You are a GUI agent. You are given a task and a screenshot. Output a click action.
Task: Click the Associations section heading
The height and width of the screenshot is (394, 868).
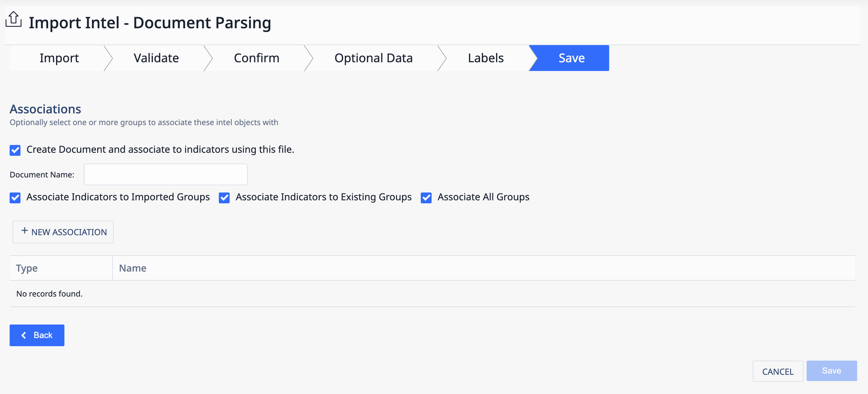pos(45,109)
